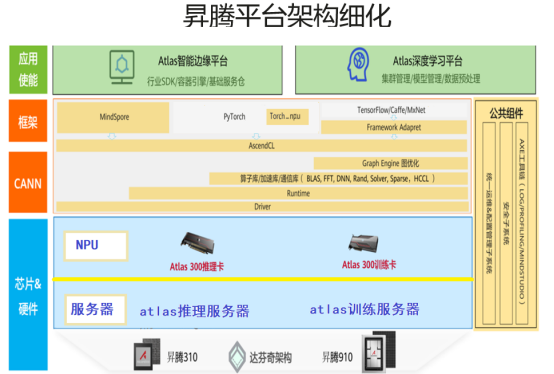Click the 达芬奇架构 label
Image resolution: width=554 pixels, height=374 pixels.
[x=271, y=358]
